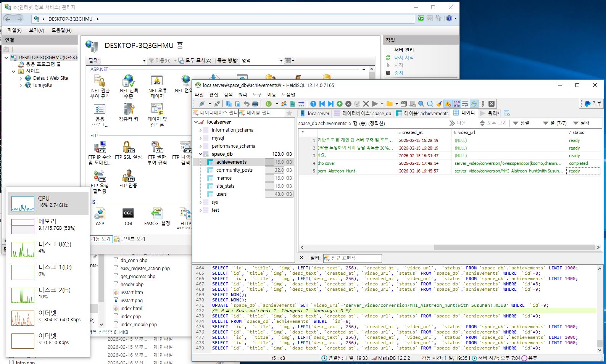Toggle the stop-on-errors warning button

[x=448, y=104]
